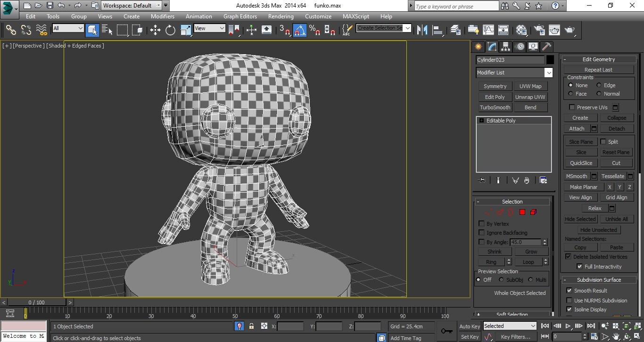The height and width of the screenshot is (342, 644).
Task: Activate the Select and Rotate tool
Action: (x=170, y=30)
